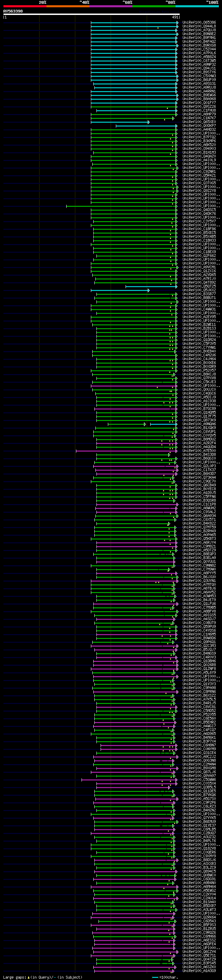Select label UniRef100_A9SG31
Image resolution: width=222 pixels, height=980 pixels.
point(199,84)
